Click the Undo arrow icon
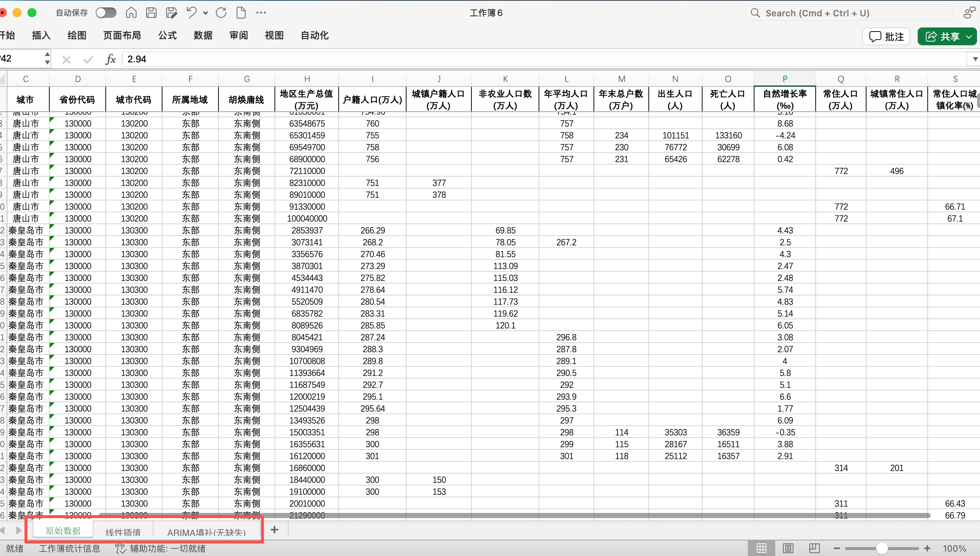Viewport: 980px width, 556px height. pyautogui.click(x=191, y=13)
